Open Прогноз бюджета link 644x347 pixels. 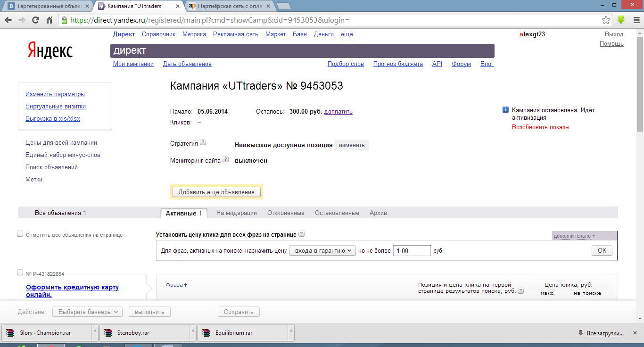click(398, 64)
